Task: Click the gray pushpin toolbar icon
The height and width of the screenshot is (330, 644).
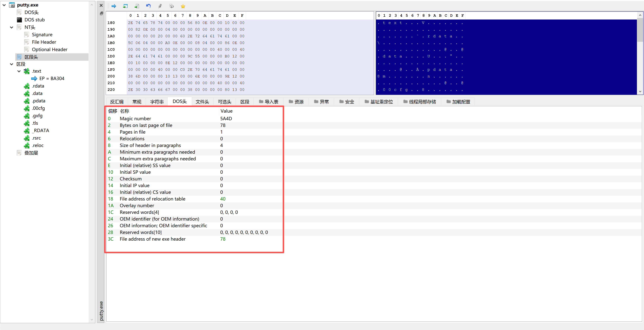Action: (x=160, y=6)
